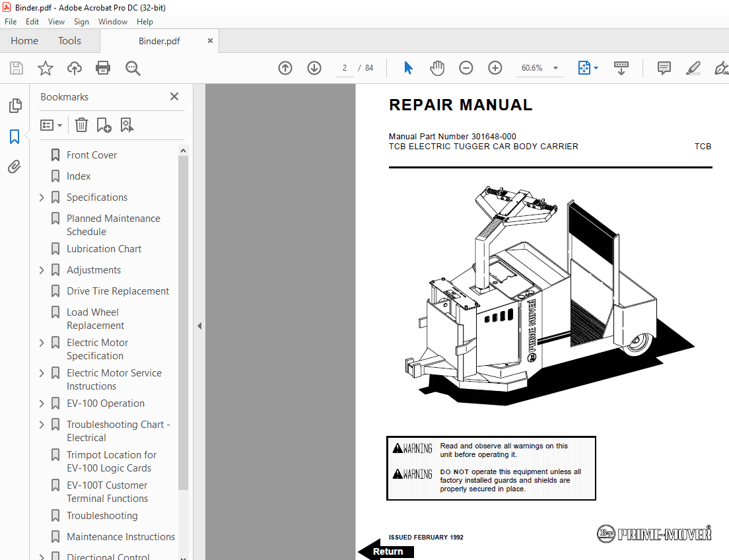This screenshot has height=560, width=729.
Task: Click the zoom in plus icon
Action: pos(495,68)
